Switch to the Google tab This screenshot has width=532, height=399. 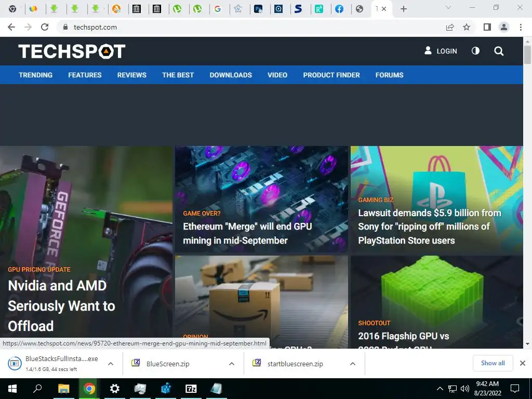pos(218,9)
